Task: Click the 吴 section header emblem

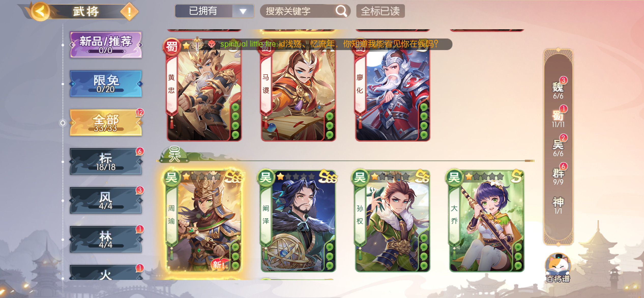Action: [x=174, y=154]
